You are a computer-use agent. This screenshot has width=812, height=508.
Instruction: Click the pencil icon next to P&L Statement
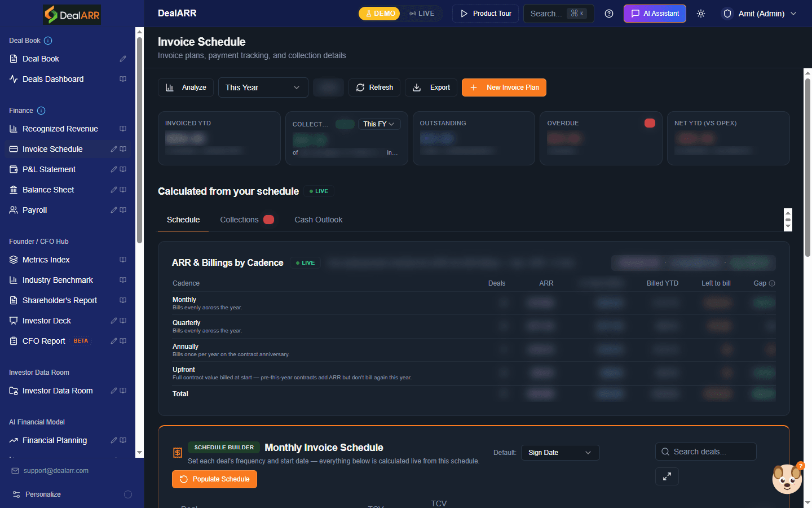pos(114,169)
